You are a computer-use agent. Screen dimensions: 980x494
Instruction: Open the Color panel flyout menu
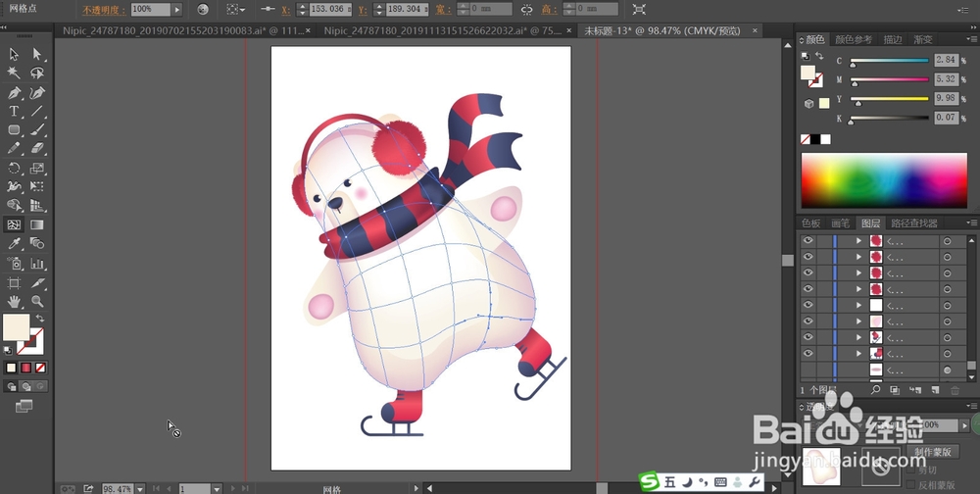[971, 39]
